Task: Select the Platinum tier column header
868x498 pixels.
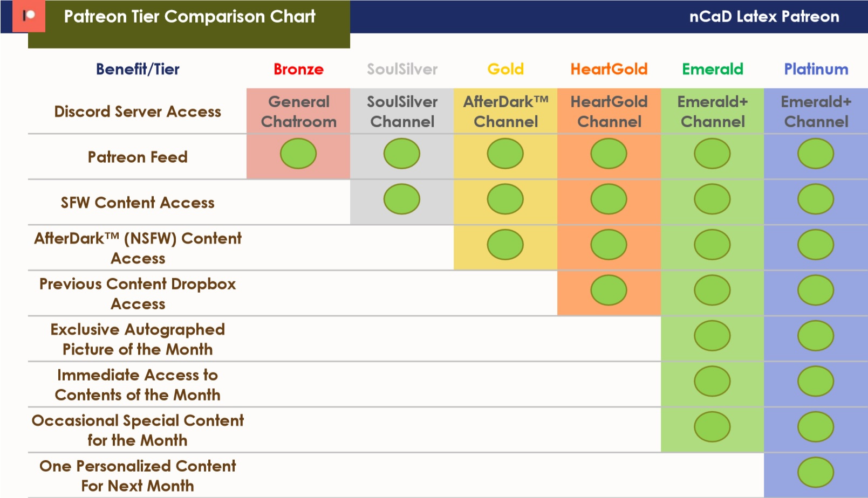Action: click(816, 69)
